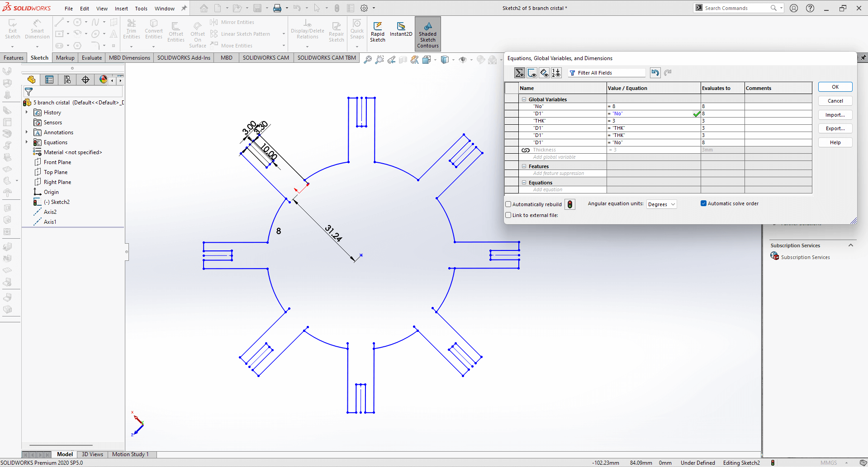
Task: Click the Save icon in title bar
Action: [x=257, y=8]
